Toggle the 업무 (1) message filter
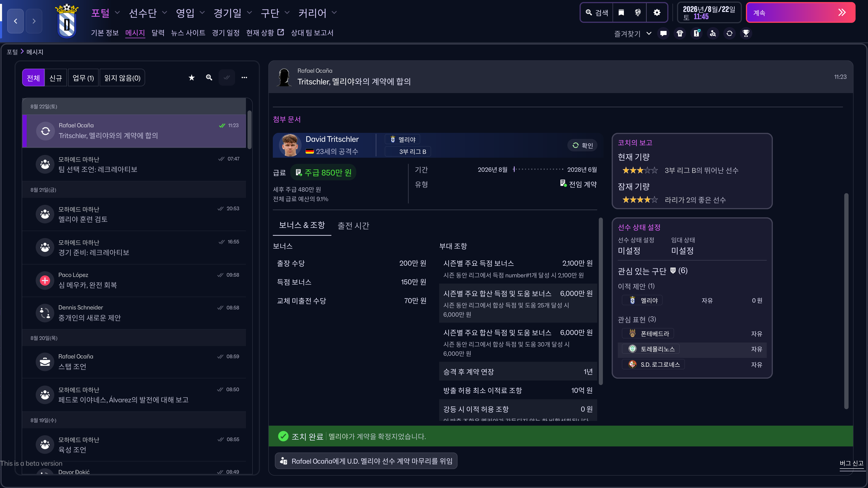 pyautogui.click(x=83, y=78)
